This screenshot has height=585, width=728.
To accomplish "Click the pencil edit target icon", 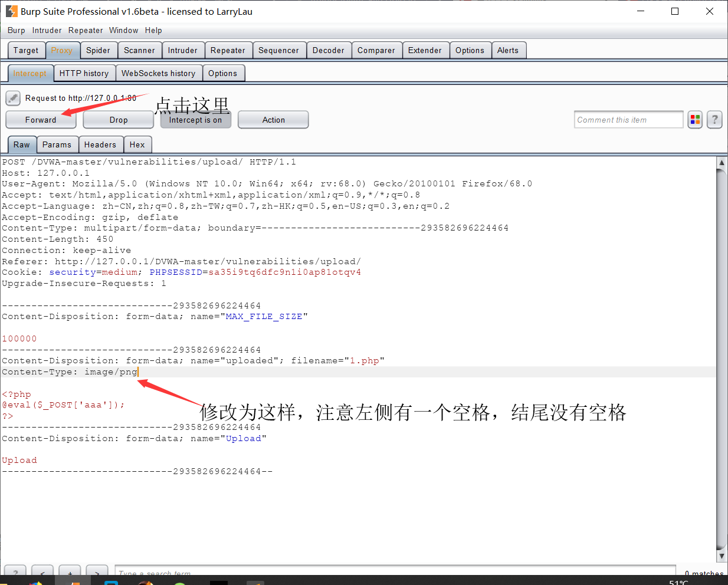I will [13, 98].
